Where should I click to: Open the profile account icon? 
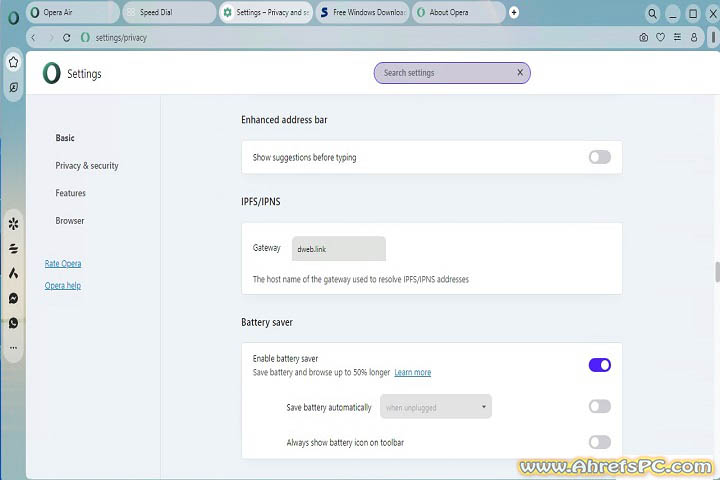click(694, 37)
